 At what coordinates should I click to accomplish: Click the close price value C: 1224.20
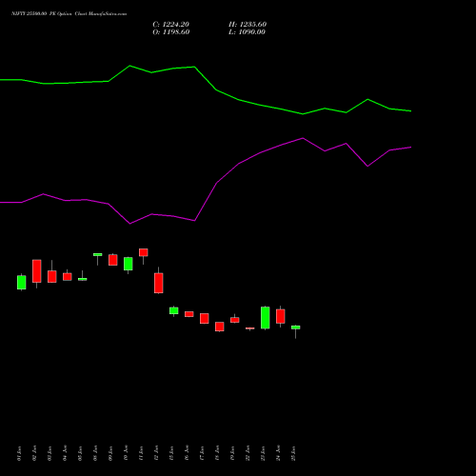click(x=170, y=25)
